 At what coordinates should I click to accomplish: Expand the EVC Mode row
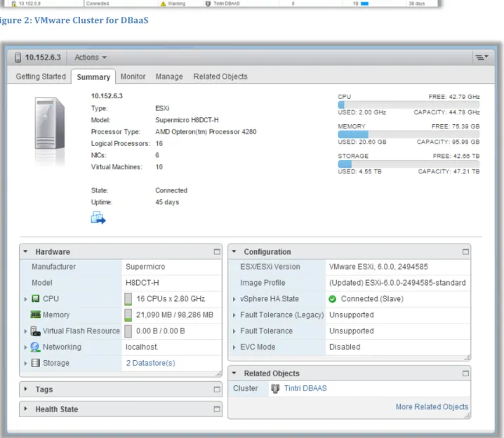234,347
